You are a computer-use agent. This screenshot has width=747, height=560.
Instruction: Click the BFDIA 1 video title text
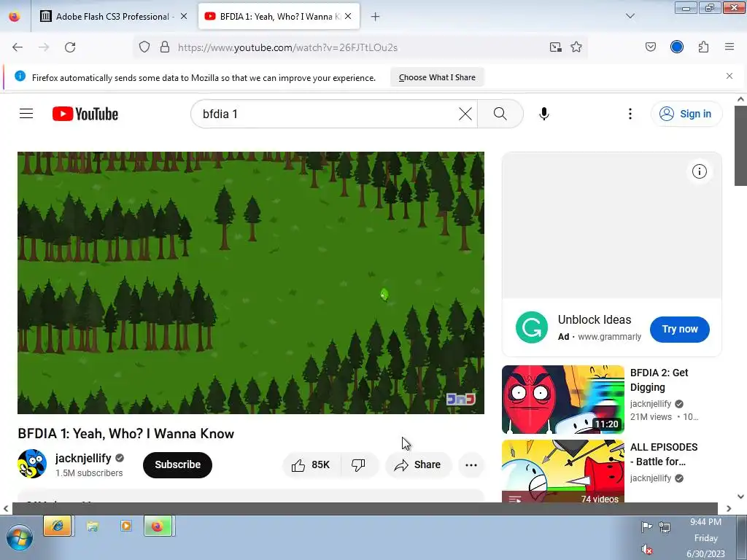point(125,433)
